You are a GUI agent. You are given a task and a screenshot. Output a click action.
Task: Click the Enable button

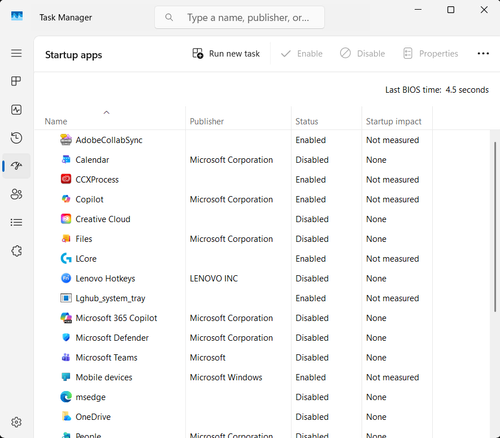pos(302,53)
